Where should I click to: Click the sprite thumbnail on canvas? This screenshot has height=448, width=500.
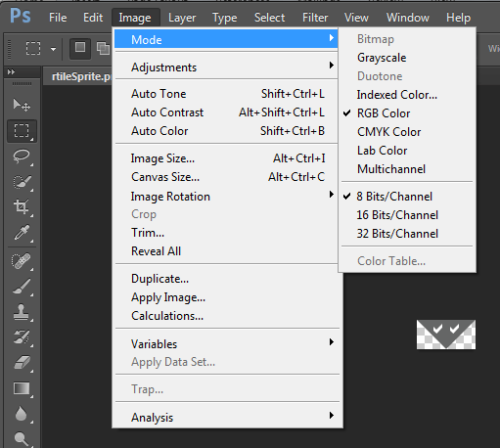pos(446,335)
